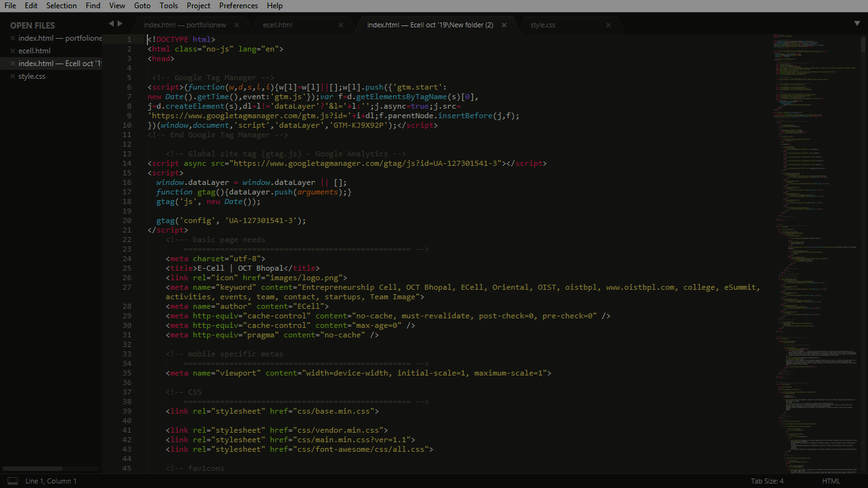The image size is (868, 488).
Task: Open the Find menu
Action: pyautogui.click(x=93, y=6)
